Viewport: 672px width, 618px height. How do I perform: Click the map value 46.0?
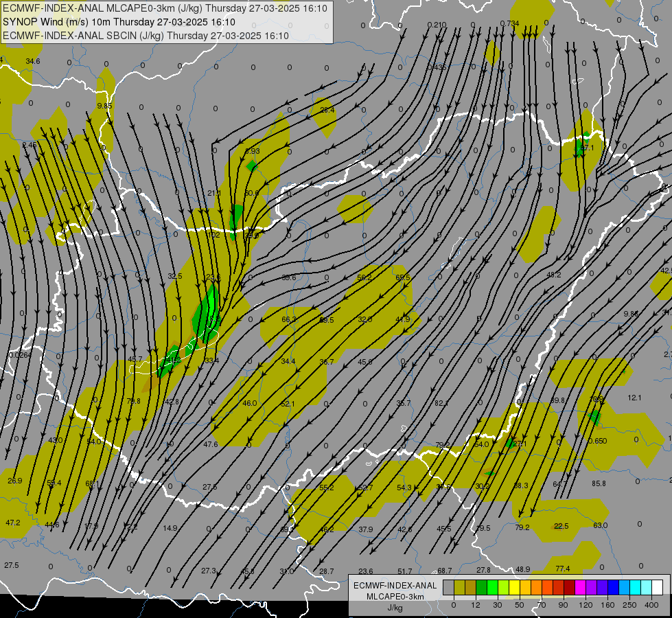[250, 402]
